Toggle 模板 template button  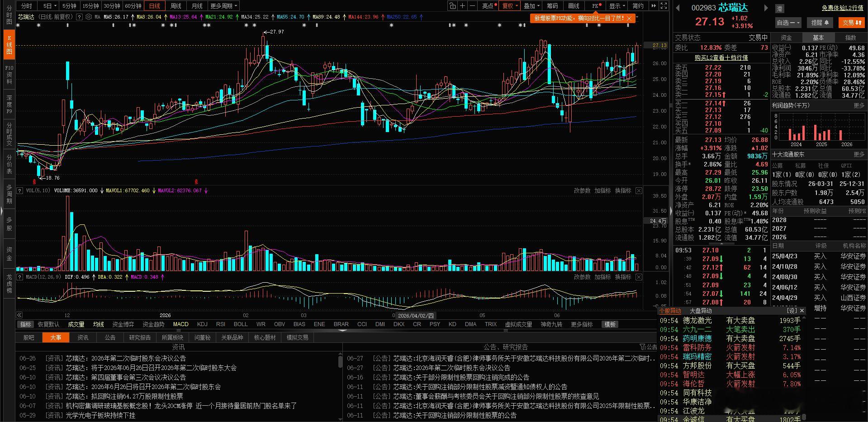[610, 324]
